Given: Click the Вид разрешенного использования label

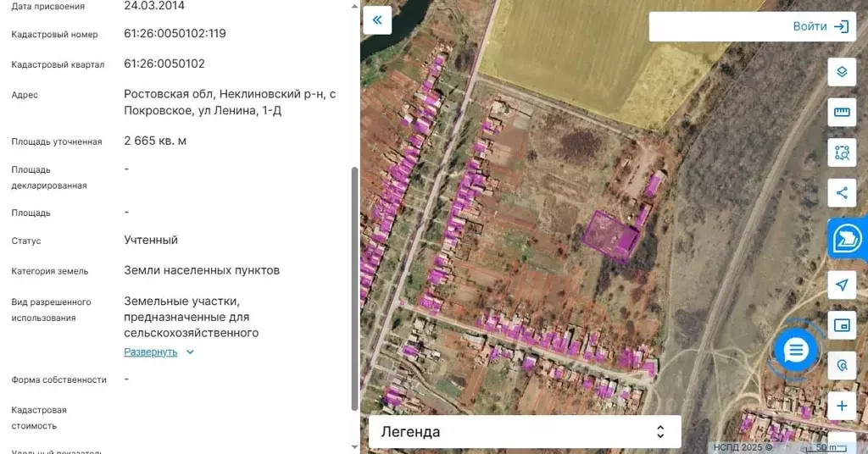Looking at the screenshot, I should (x=51, y=310).
